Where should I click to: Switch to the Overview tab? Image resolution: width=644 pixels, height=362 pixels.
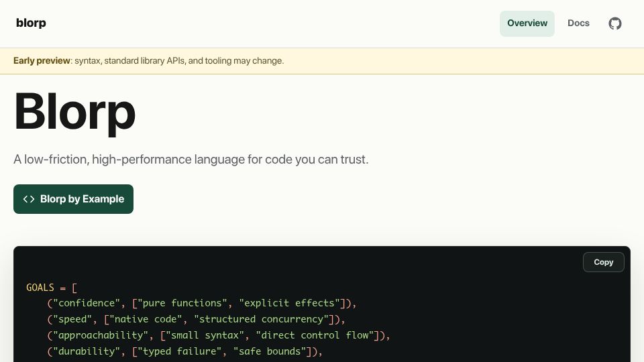point(527,23)
